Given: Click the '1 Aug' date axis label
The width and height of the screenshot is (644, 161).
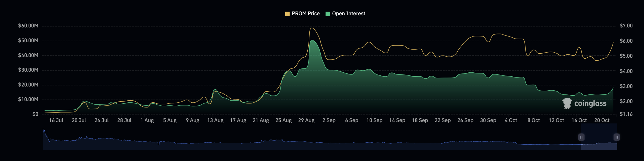Looking at the screenshot, I should [147, 120].
